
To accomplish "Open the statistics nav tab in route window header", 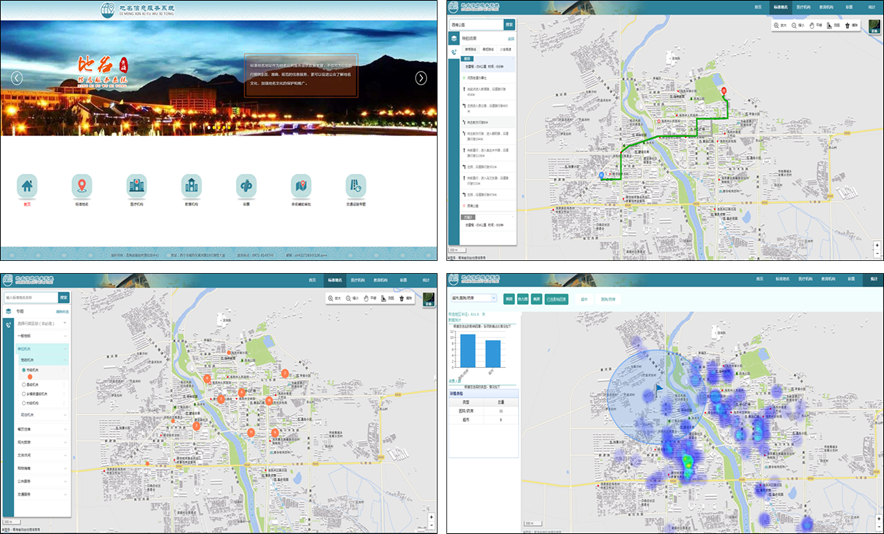I will tap(873, 7).
